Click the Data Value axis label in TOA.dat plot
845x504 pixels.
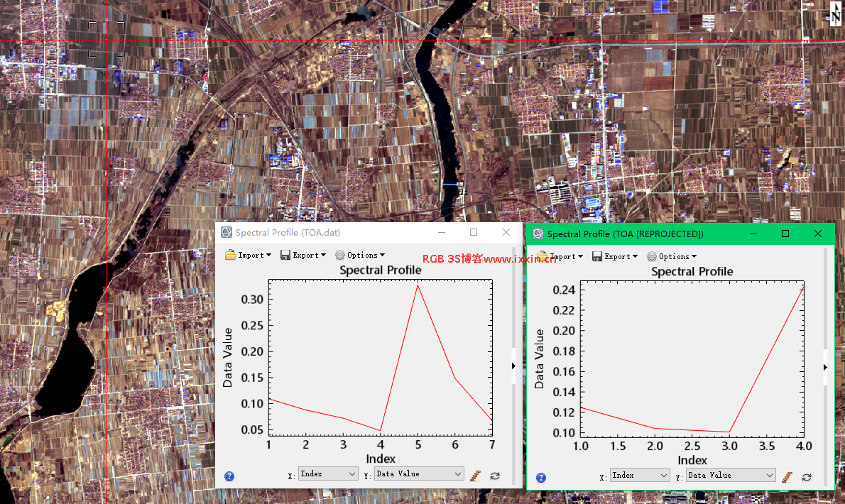pos(227,358)
